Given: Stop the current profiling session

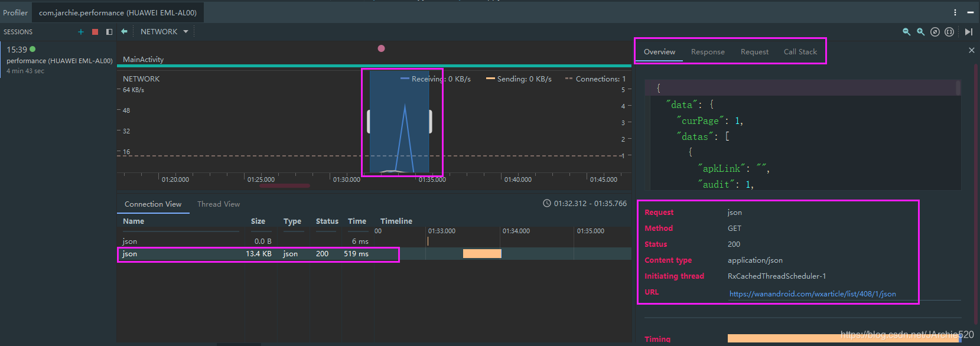Looking at the screenshot, I should (95, 32).
